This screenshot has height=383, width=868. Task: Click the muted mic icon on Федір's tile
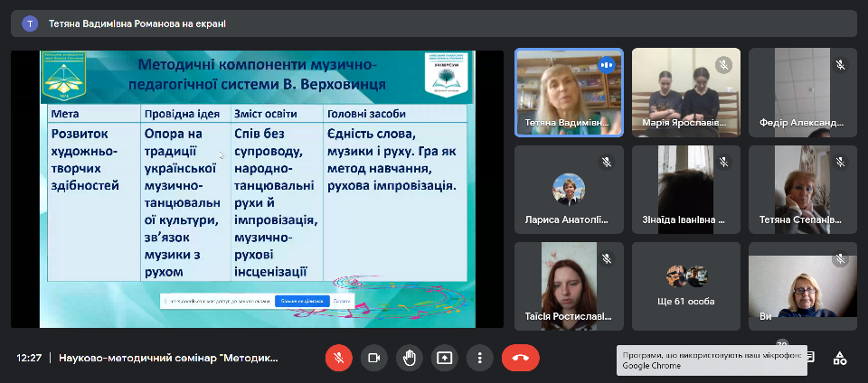pyautogui.click(x=840, y=65)
